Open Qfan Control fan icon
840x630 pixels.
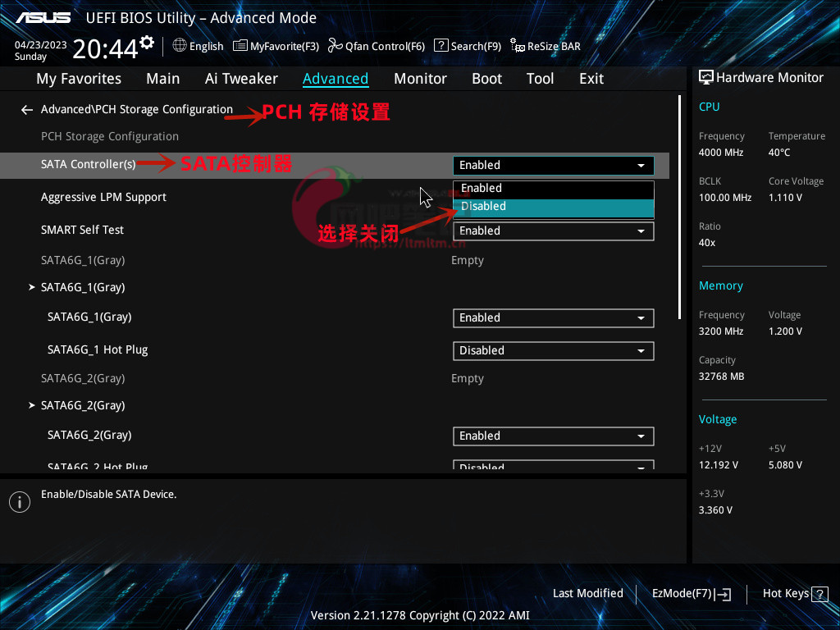(x=336, y=46)
